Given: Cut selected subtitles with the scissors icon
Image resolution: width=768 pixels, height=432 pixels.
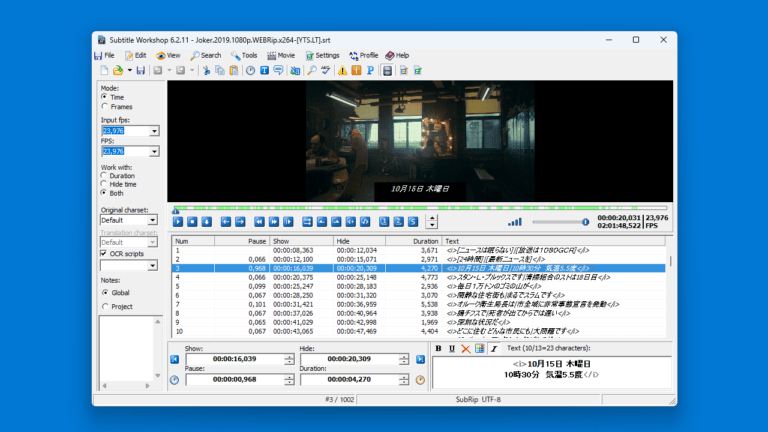Looking at the screenshot, I should coord(206,71).
